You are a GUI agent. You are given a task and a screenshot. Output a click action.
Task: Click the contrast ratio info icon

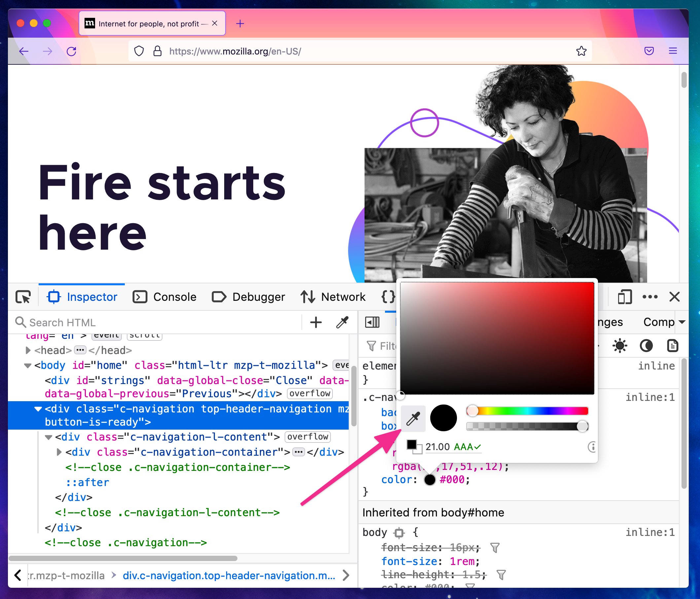click(x=592, y=447)
